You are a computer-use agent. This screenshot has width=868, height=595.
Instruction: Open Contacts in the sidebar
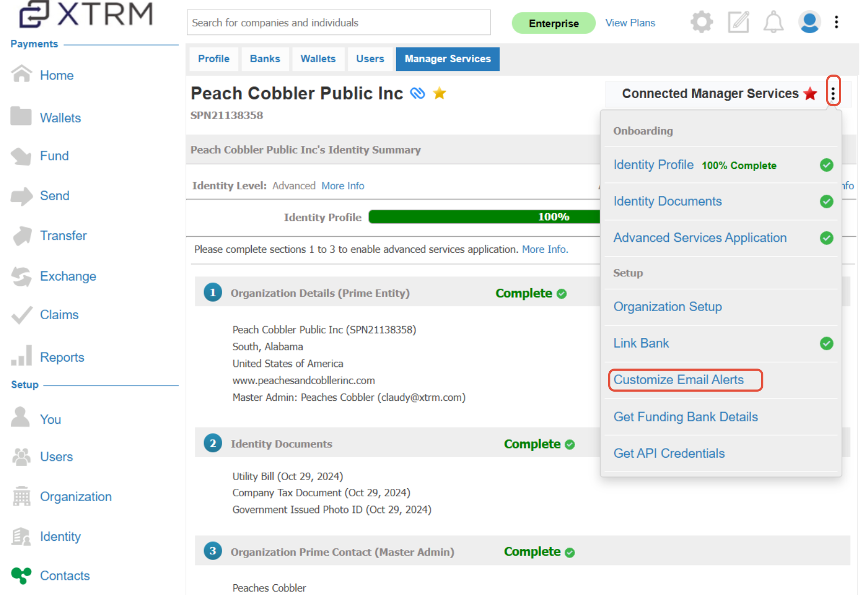pyautogui.click(x=65, y=576)
